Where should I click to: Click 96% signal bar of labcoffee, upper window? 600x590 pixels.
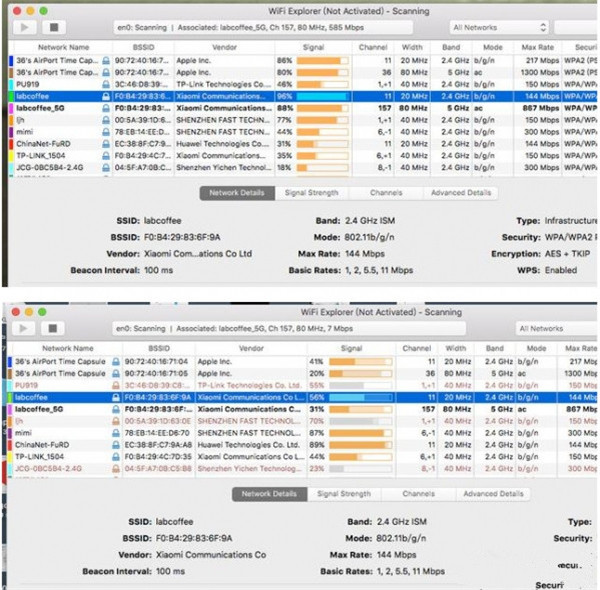point(323,96)
